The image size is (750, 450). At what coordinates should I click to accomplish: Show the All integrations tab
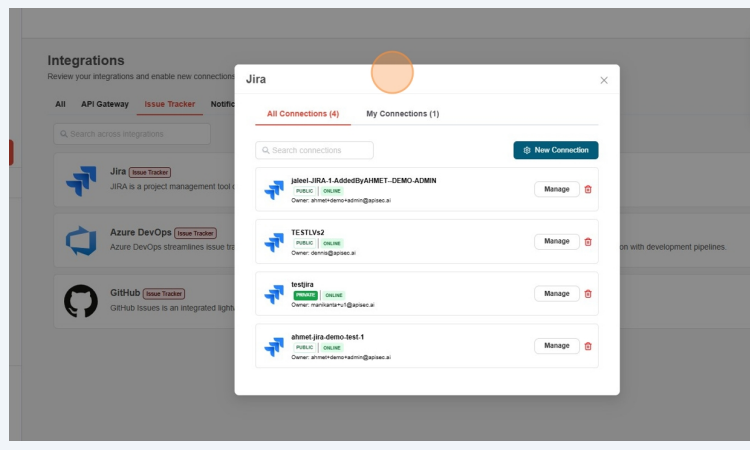tap(60, 104)
